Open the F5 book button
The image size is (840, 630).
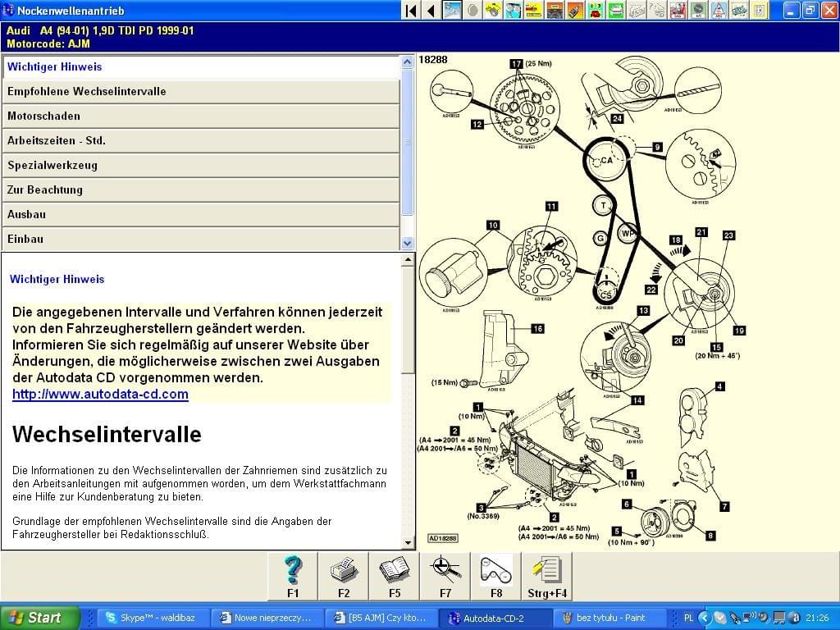pos(395,576)
